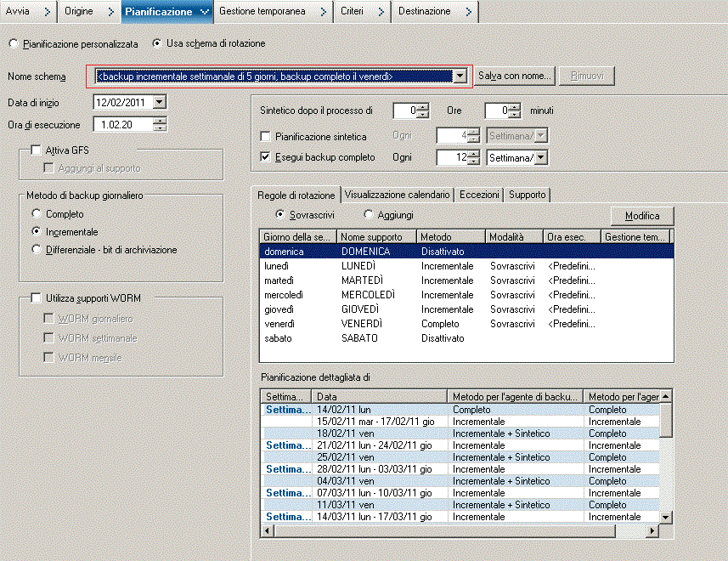Open Settimana dropdown for Esegui backup completo
This screenshot has height=561, width=728.
[541, 157]
